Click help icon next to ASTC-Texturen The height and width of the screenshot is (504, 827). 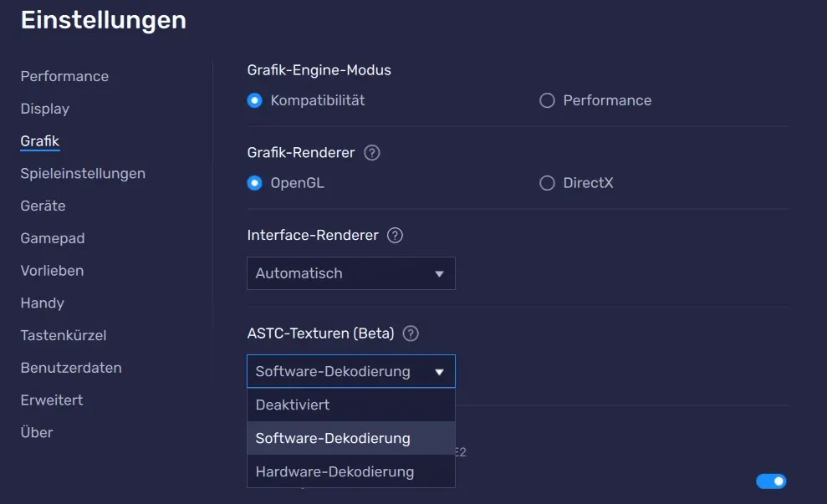[411, 333]
